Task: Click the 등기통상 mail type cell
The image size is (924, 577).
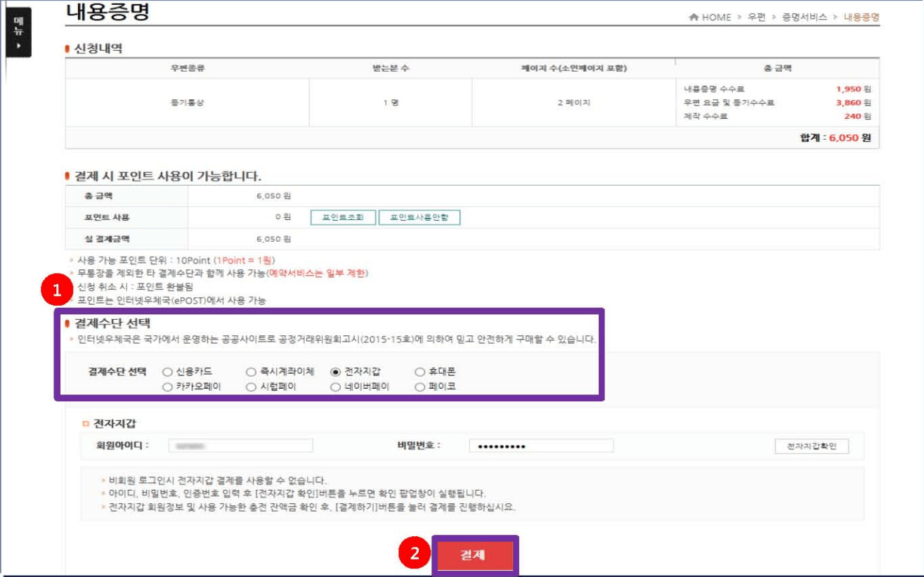Action: click(187, 103)
